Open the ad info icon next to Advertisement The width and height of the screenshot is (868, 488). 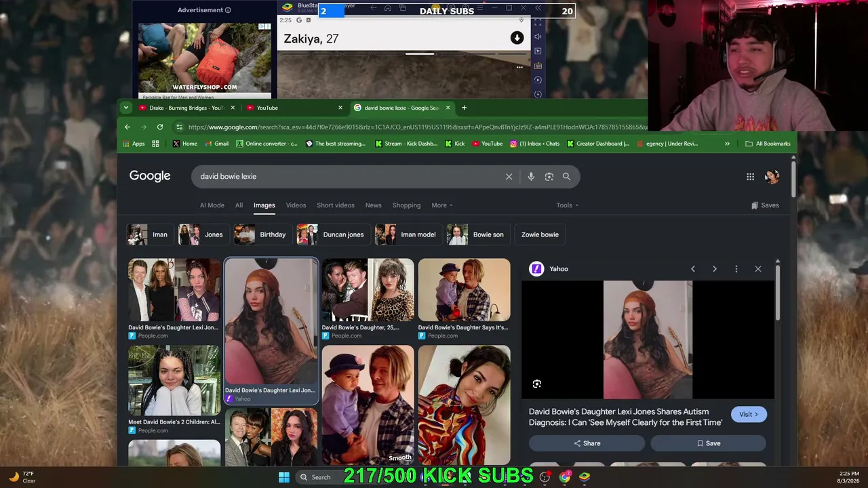228,10
